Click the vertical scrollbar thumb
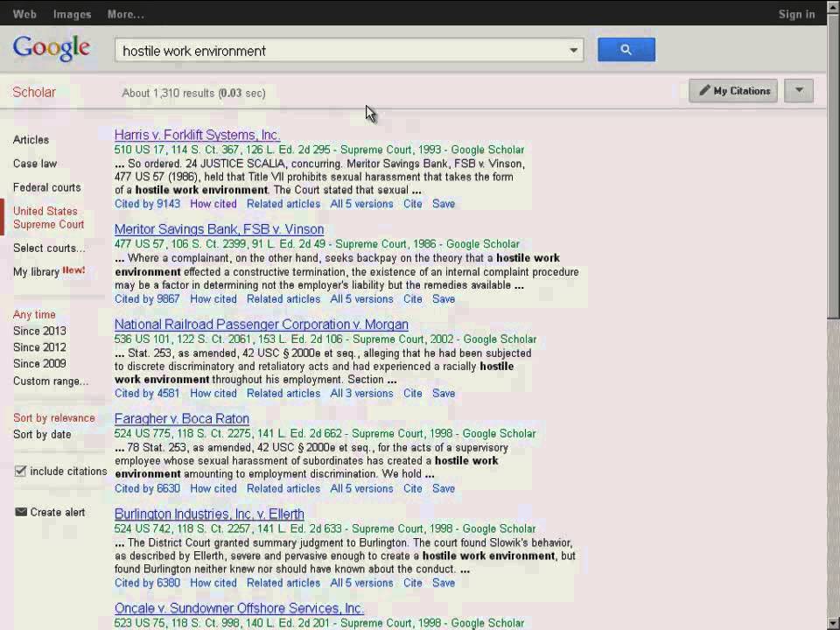The image size is (840, 630). 833,166
